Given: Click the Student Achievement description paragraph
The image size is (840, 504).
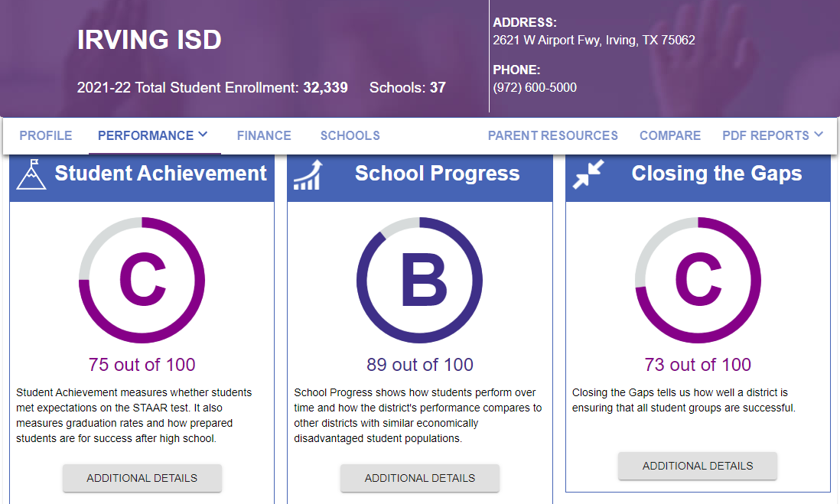Looking at the screenshot, I should [134, 415].
